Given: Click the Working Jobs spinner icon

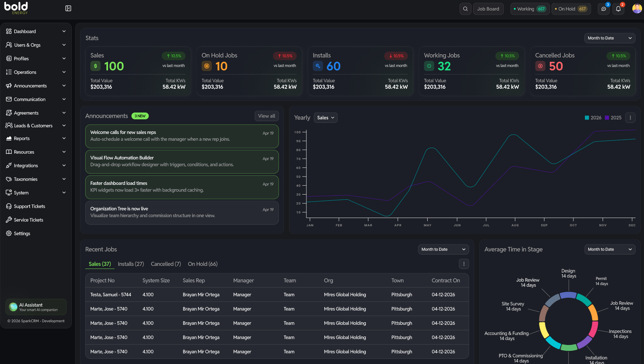Looking at the screenshot, I should (429, 66).
